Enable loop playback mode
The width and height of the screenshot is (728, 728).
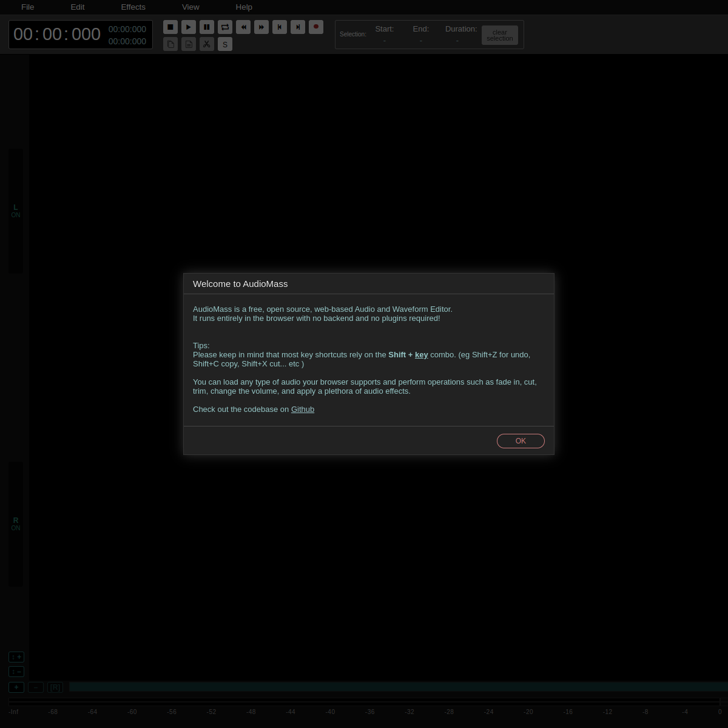pos(225,27)
